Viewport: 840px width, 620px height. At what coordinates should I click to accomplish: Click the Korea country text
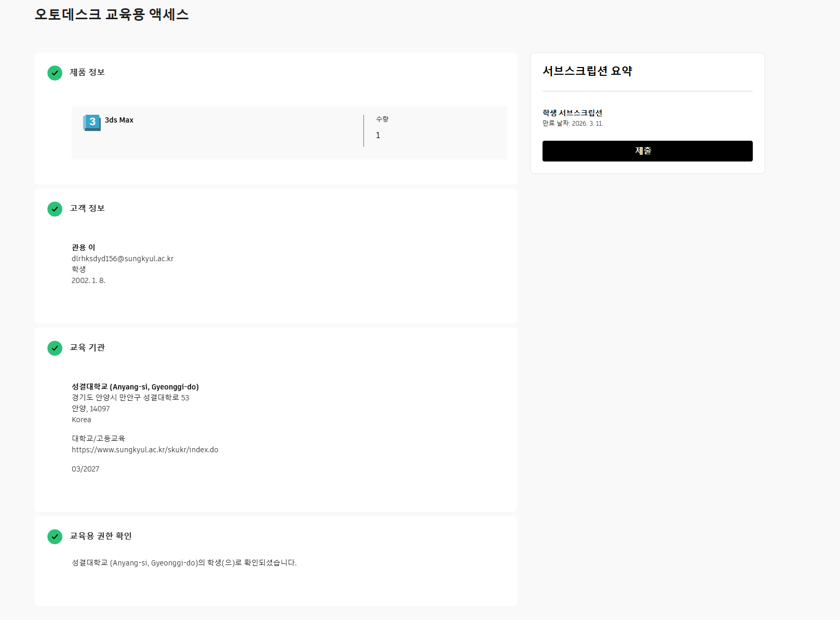[82, 420]
